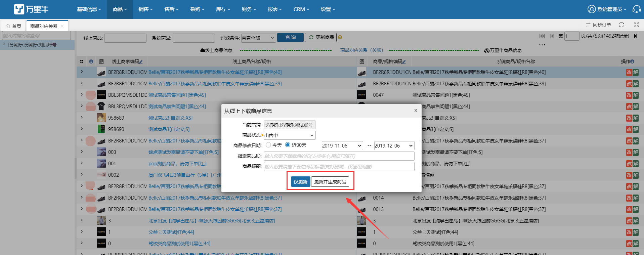Expand the row for product 003

point(82,152)
